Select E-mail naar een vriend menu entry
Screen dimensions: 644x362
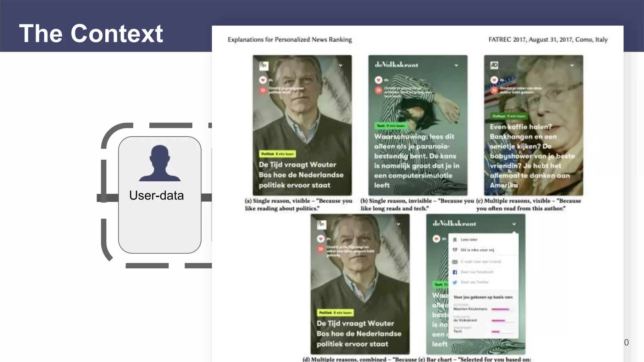point(480,262)
